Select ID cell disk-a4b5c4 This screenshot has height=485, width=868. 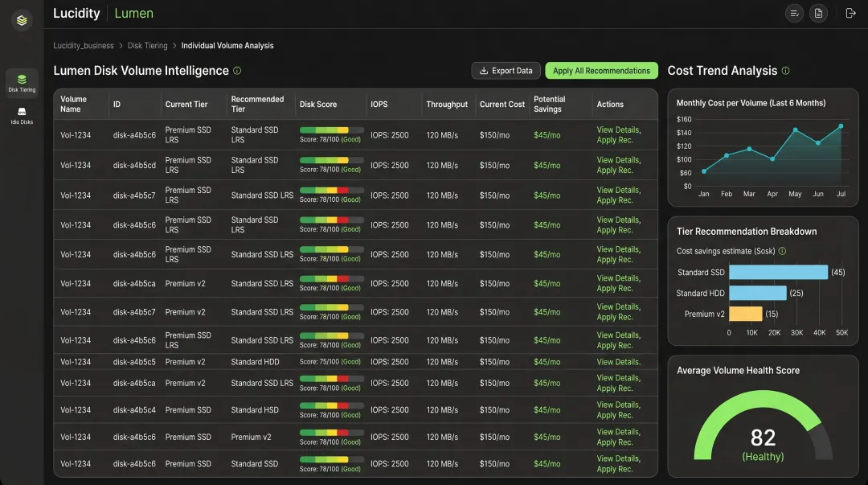134,410
